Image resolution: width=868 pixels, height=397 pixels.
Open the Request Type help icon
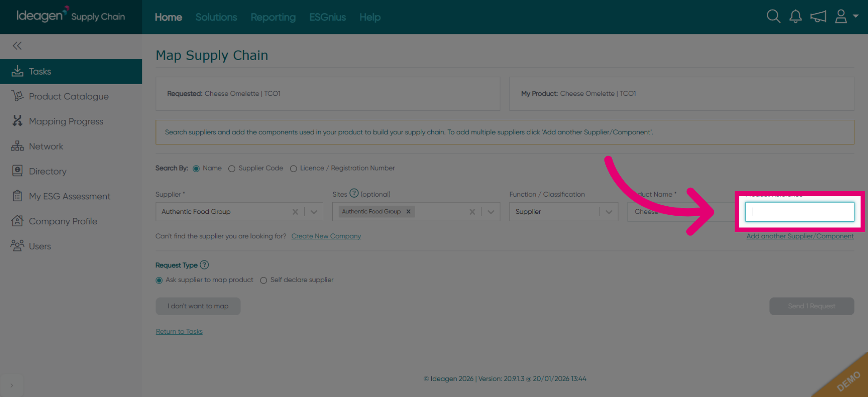pyautogui.click(x=204, y=265)
